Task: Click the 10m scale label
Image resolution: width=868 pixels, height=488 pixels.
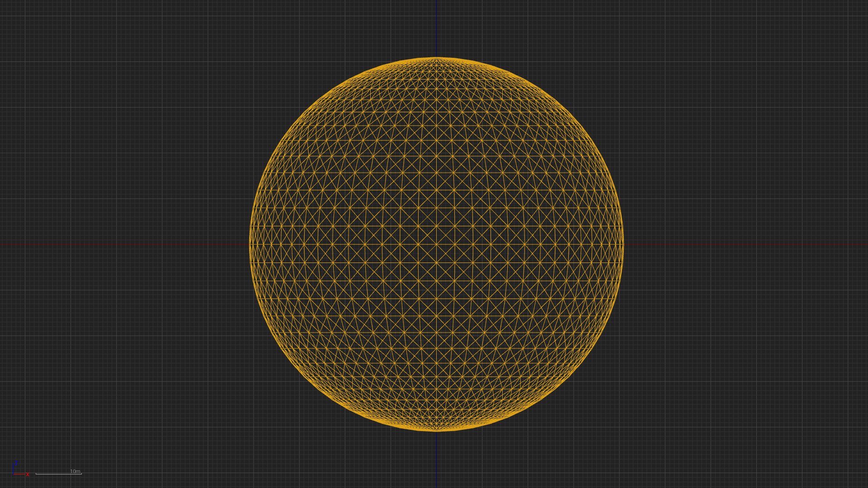Action: pyautogui.click(x=75, y=471)
